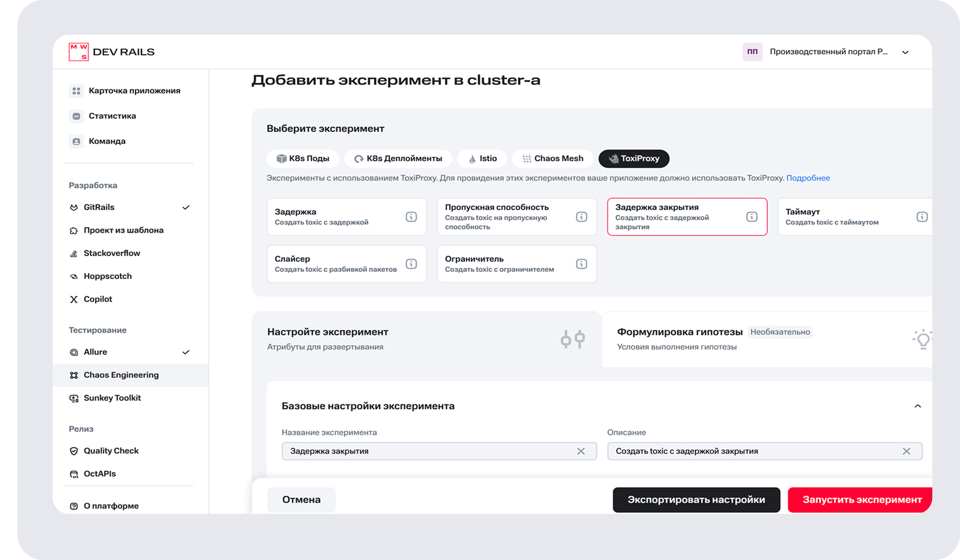Switch to the K8s Деплойменты tab
Viewport: 960px width, 560px height.
point(398,159)
